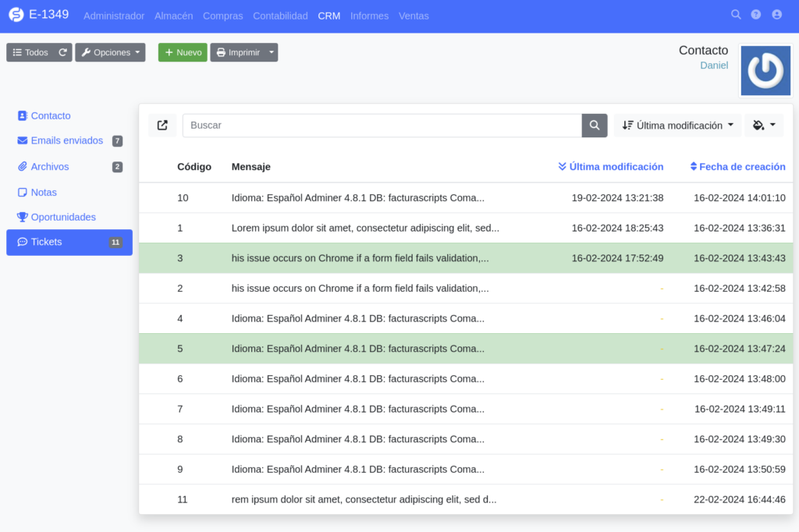Open the user account icon menu
The height and width of the screenshot is (532, 799).
(776, 15)
